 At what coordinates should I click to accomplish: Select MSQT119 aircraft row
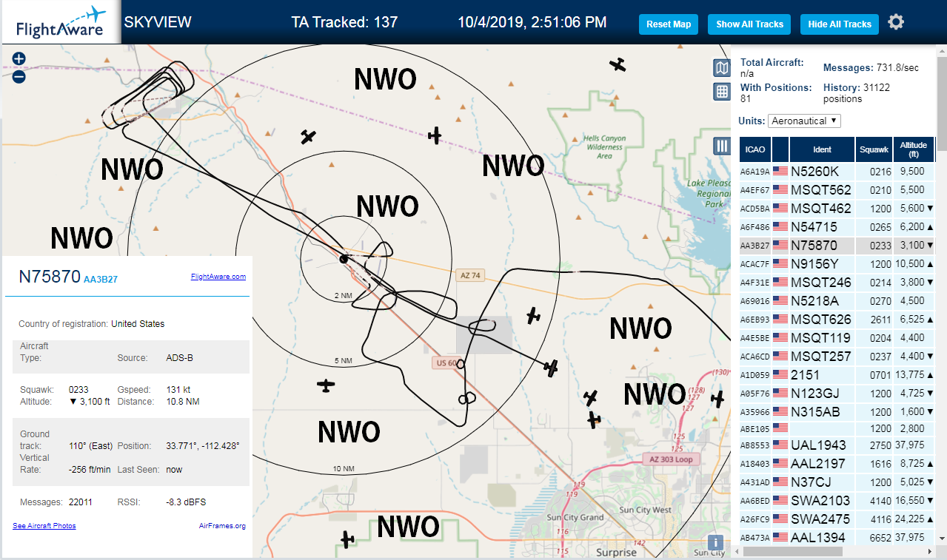(x=837, y=337)
